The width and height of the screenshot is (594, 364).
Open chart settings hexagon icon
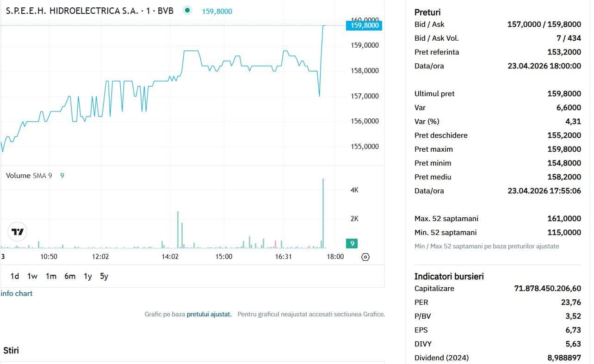pyautogui.click(x=365, y=257)
